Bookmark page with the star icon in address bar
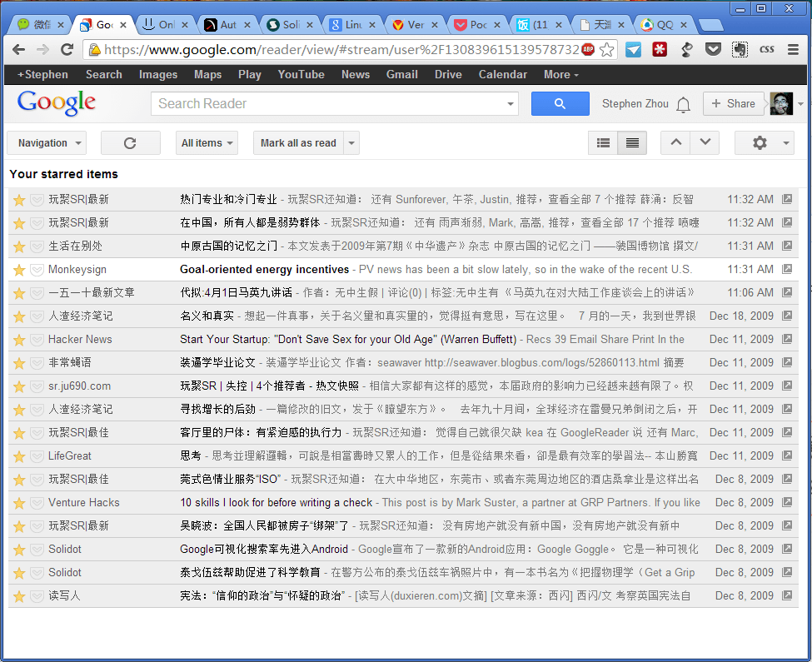Screen dimensions: 812x662 (606, 50)
